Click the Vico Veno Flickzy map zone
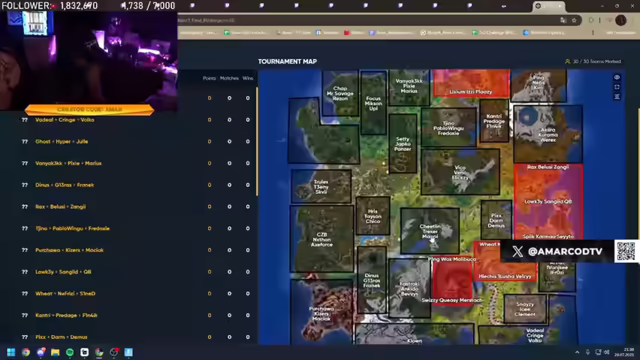The image size is (640, 360). pyautogui.click(x=460, y=172)
